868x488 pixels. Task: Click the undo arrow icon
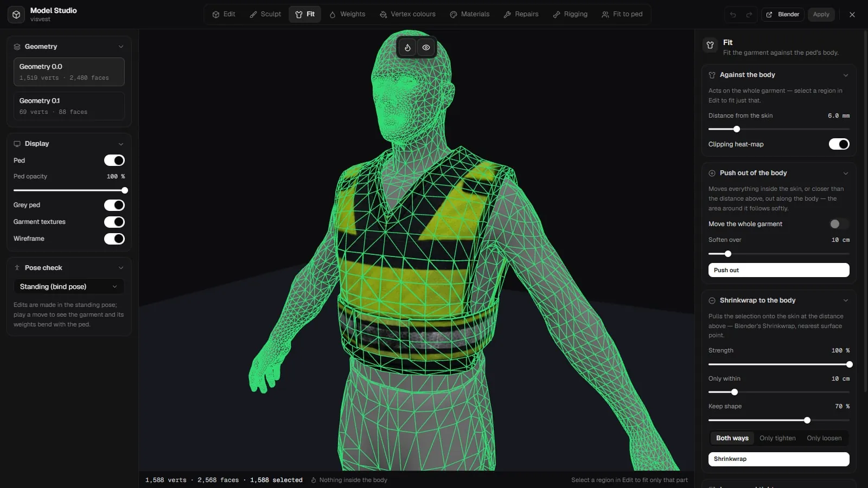coord(733,15)
